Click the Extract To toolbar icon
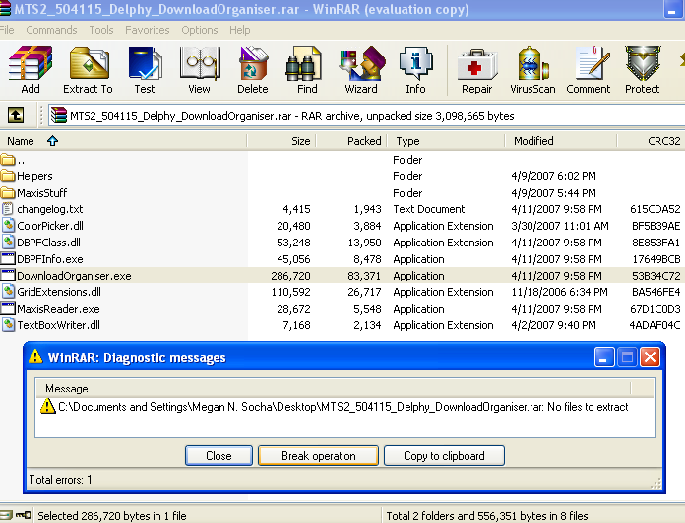Image resolution: width=685 pixels, height=523 pixels. pos(88,70)
